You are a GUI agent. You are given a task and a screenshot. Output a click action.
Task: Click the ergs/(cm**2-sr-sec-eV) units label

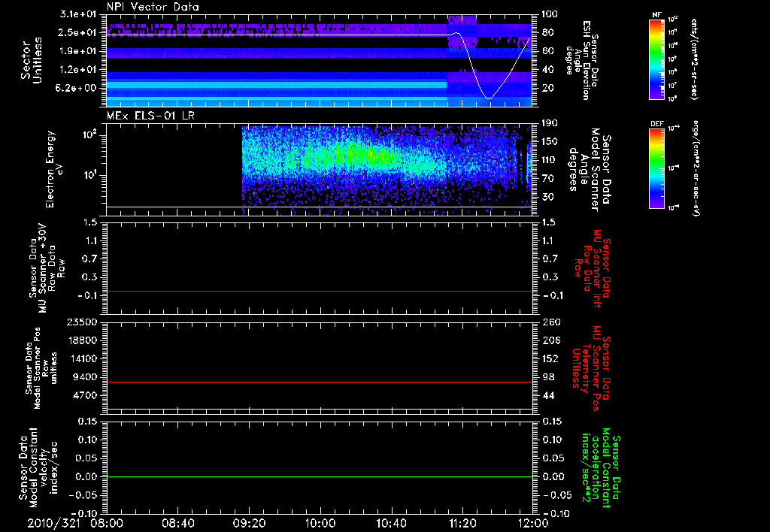696,168
